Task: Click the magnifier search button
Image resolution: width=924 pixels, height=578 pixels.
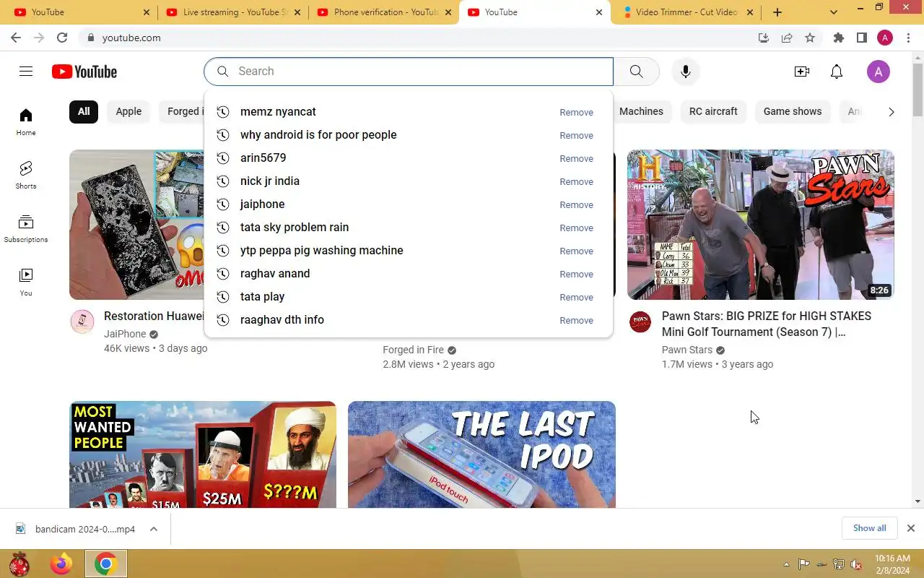Action: point(636,72)
